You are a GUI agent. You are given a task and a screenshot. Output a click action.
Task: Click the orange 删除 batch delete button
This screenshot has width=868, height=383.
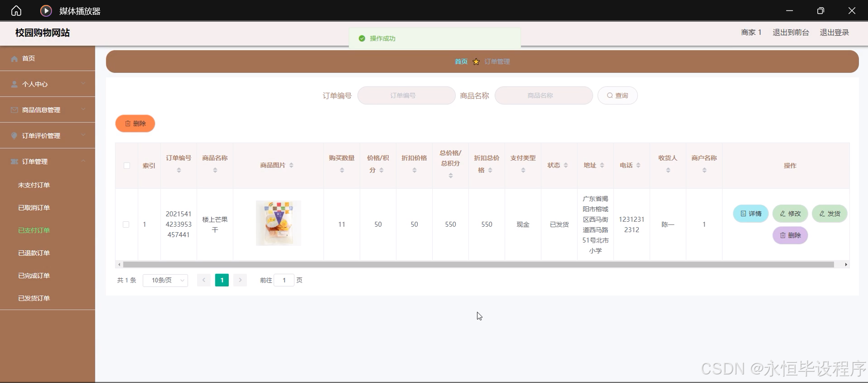pos(135,124)
